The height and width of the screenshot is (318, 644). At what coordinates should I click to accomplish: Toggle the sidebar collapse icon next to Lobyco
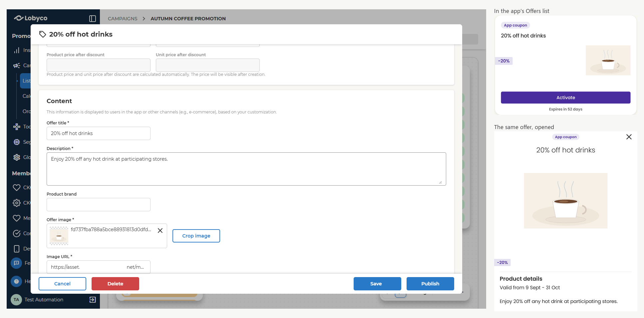pos(93,19)
